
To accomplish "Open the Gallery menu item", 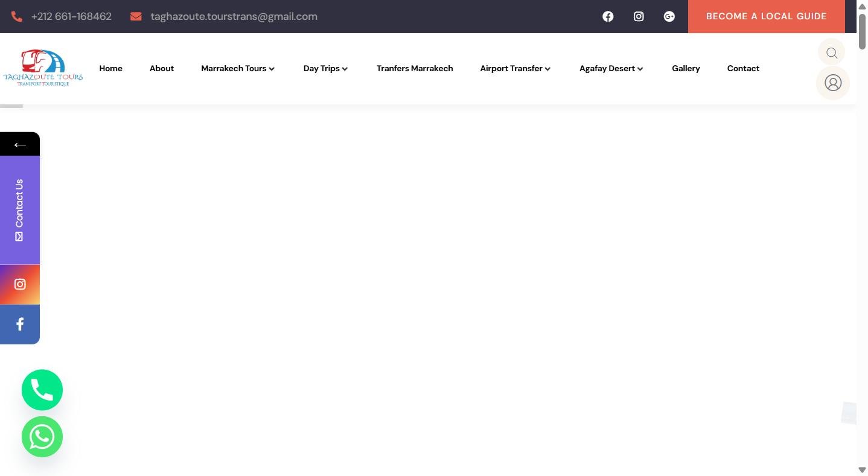I will pos(686,68).
